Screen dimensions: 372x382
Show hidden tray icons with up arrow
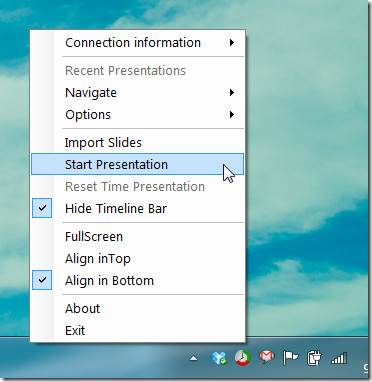click(x=193, y=359)
